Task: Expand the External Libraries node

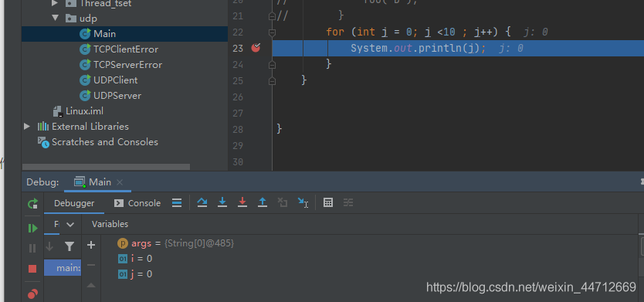Action: [x=27, y=126]
